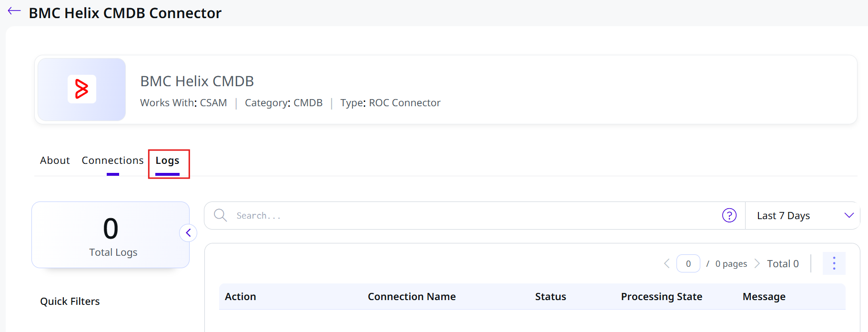Open search help question mark icon
The width and height of the screenshot is (868, 332).
click(729, 215)
